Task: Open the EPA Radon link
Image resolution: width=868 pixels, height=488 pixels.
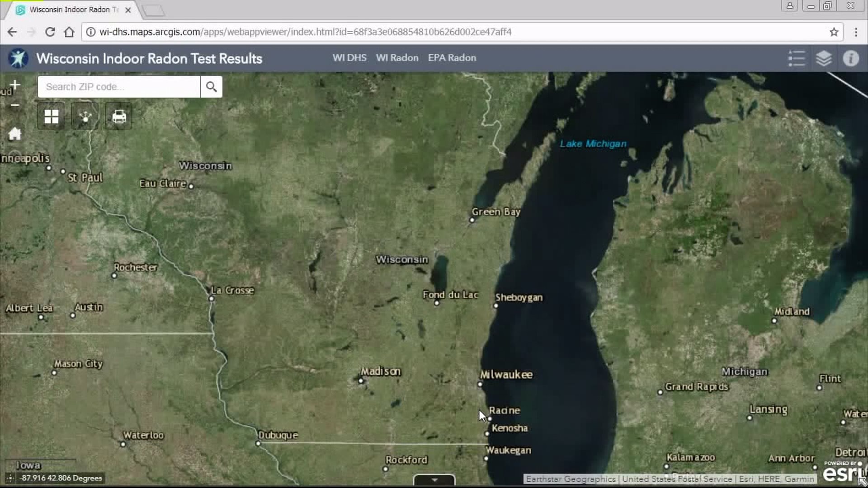Action: (x=452, y=58)
